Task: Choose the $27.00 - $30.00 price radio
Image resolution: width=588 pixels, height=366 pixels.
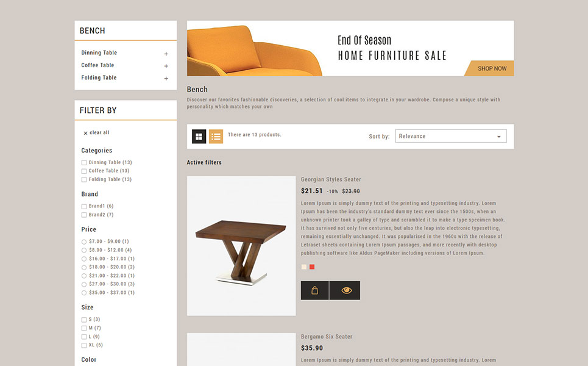Action: click(84, 284)
